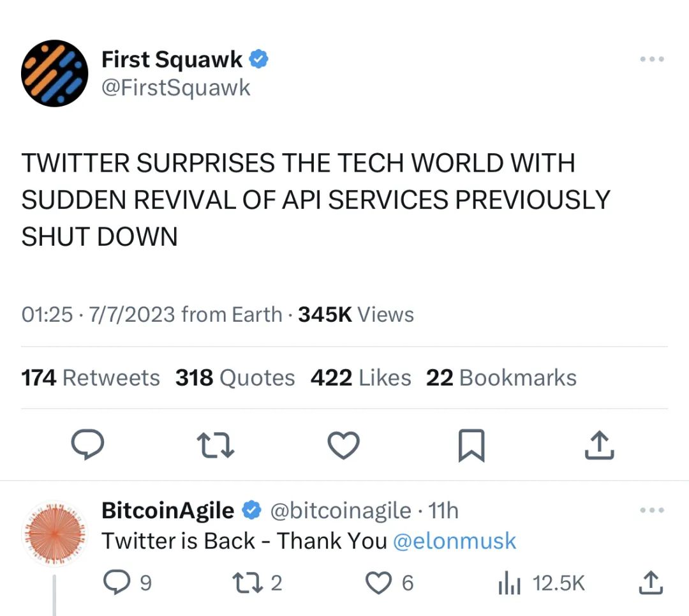View the 174 Retweets list
Image resolution: width=689 pixels, height=616 pixels.
91,378
